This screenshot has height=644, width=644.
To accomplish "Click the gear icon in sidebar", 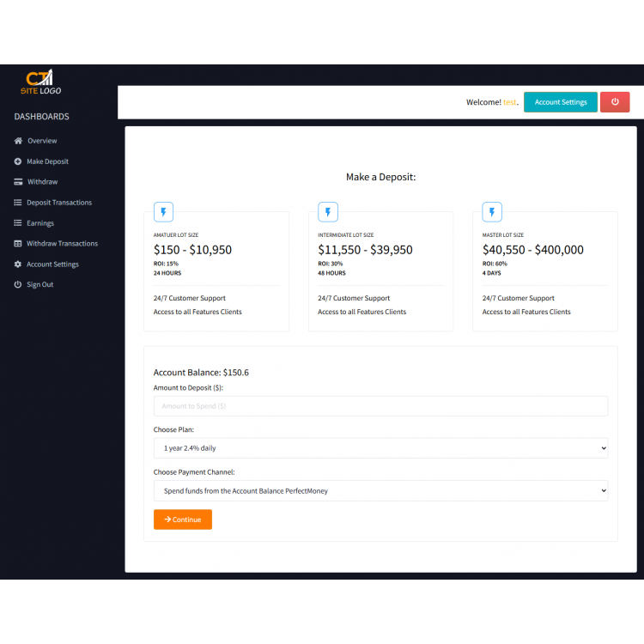I will tap(18, 264).
